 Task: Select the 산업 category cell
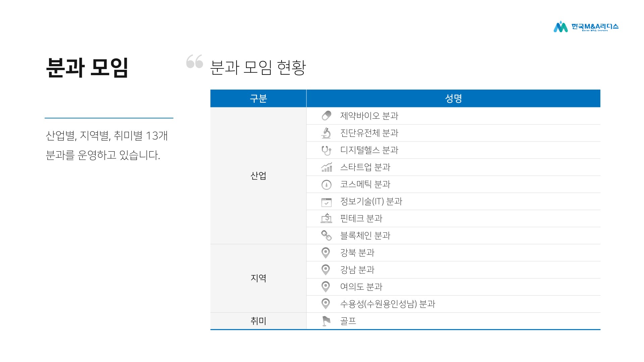pyautogui.click(x=258, y=176)
